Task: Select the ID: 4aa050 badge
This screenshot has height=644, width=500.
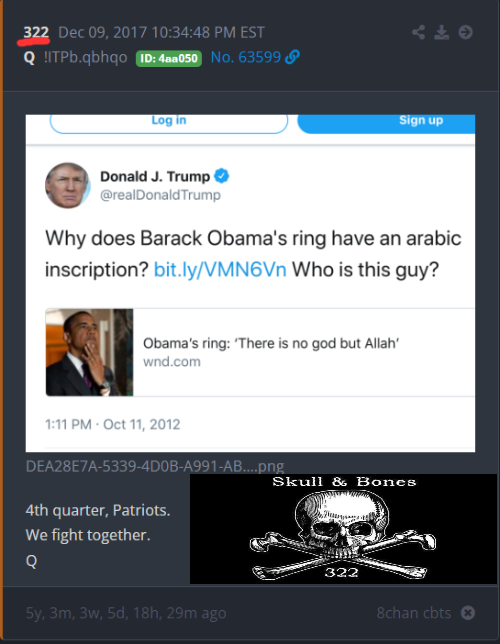Action: [x=169, y=58]
